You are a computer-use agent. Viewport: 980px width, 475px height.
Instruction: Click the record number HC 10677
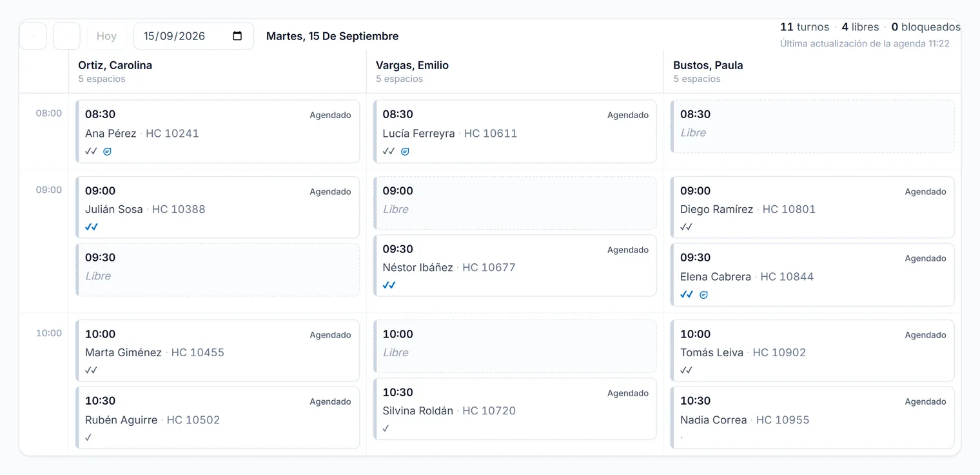coord(489,267)
